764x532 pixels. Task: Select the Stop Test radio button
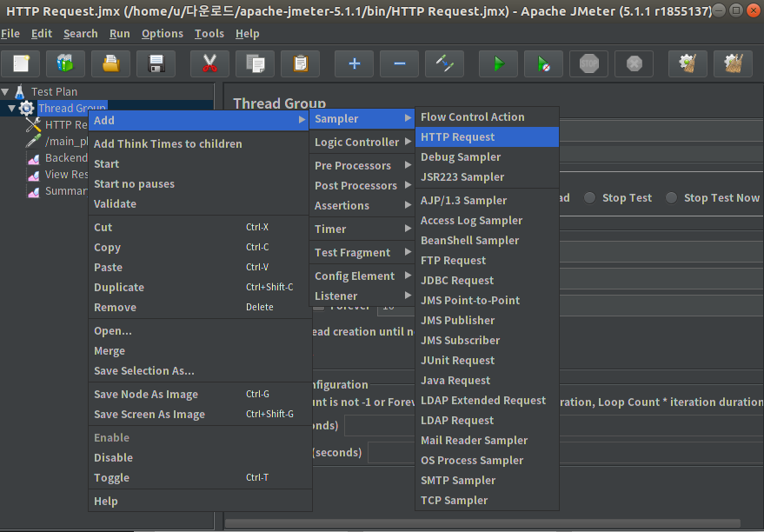tap(590, 198)
